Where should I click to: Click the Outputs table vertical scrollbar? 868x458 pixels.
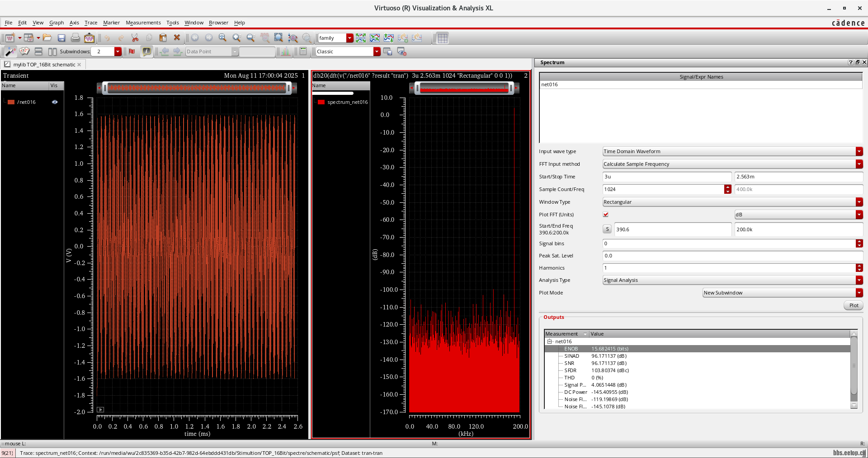(x=854, y=369)
